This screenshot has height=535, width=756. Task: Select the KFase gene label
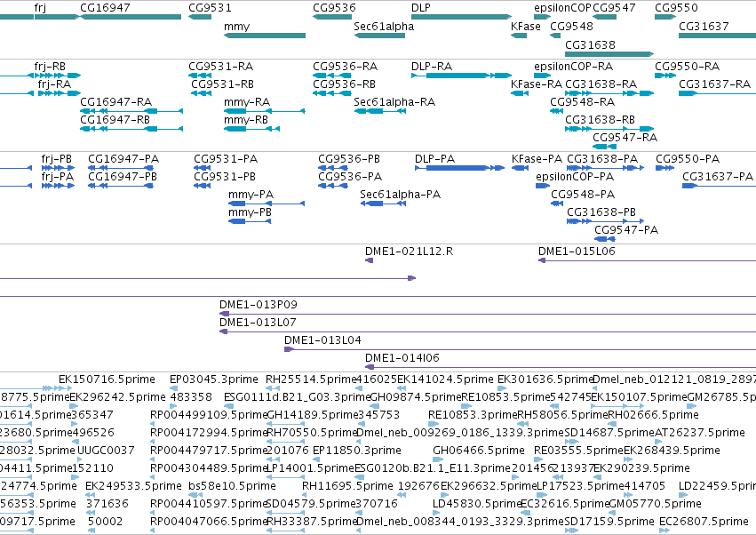coord(526,27)
